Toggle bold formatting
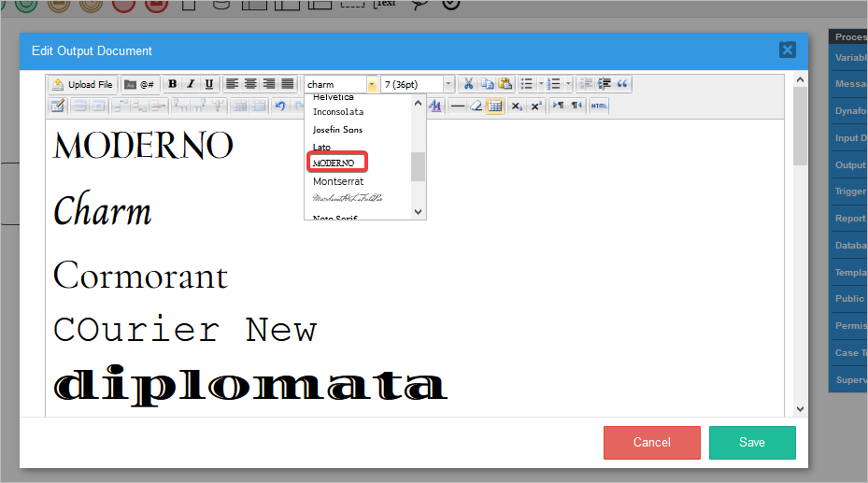Viewport: 868px width, 483px height. point(172,84)
